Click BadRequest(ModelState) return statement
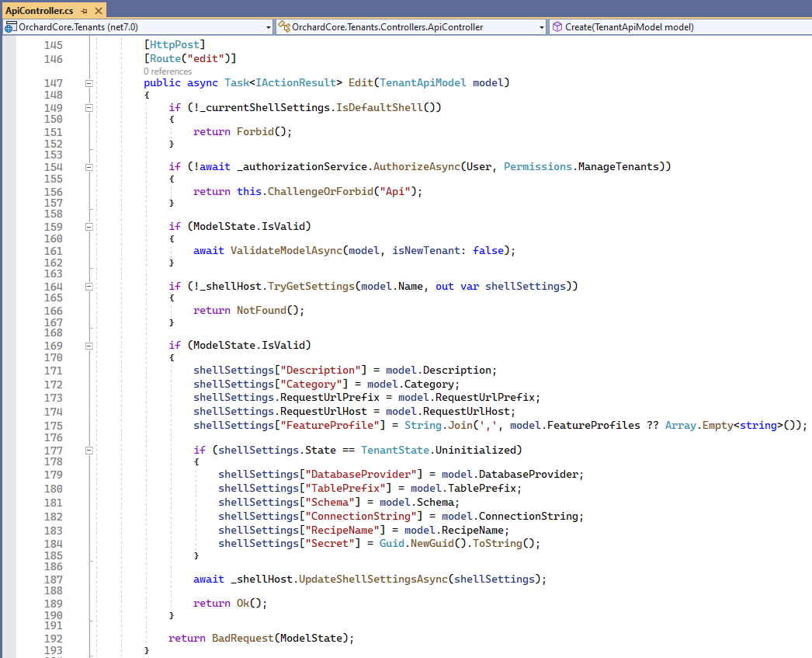 [x=261, y=639]
